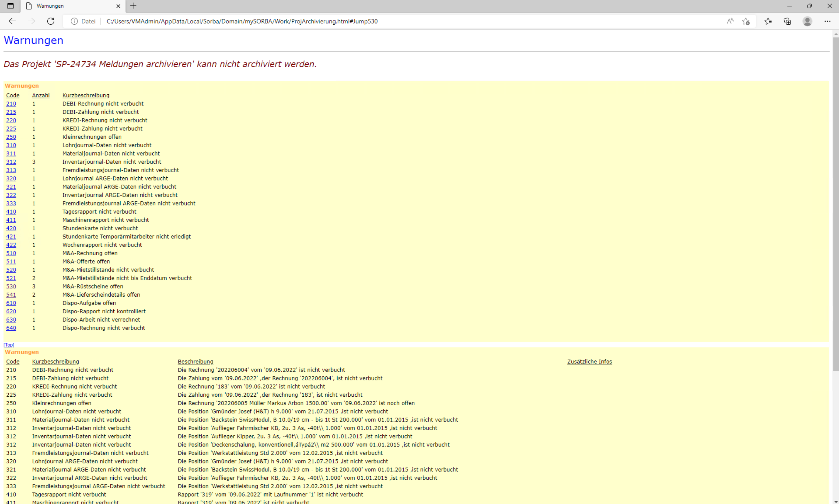This screenshot has width=839, height=504.
Task: Click code 421 link
Action: (x=11, y=237)
